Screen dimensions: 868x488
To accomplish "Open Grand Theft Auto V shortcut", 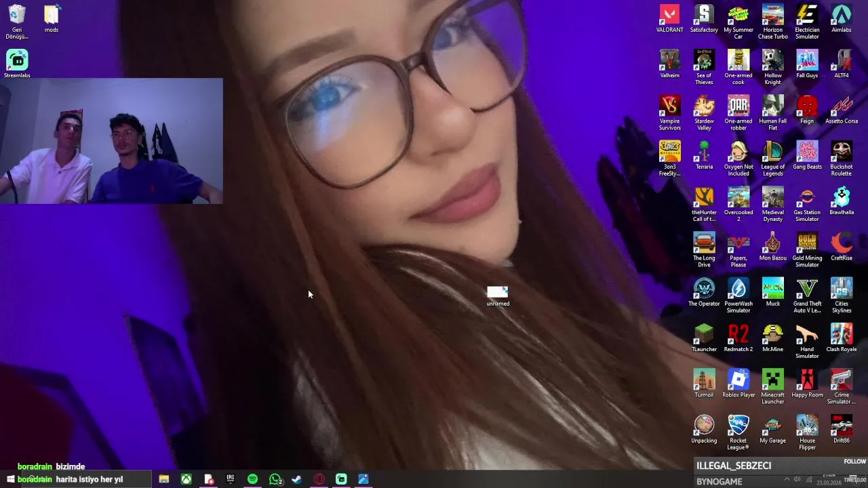I will [x=807, y=295].
